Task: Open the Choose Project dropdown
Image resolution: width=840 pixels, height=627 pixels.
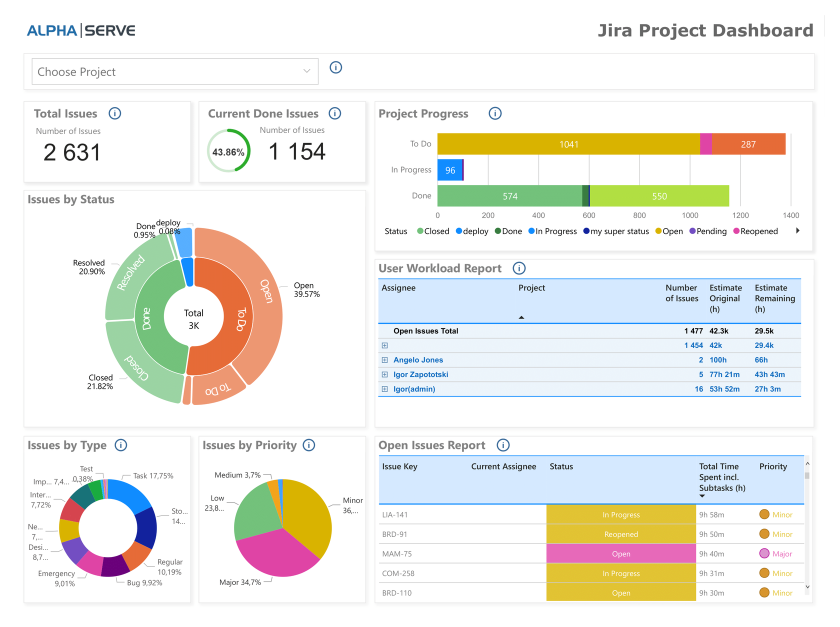Action: coord(174,71)
